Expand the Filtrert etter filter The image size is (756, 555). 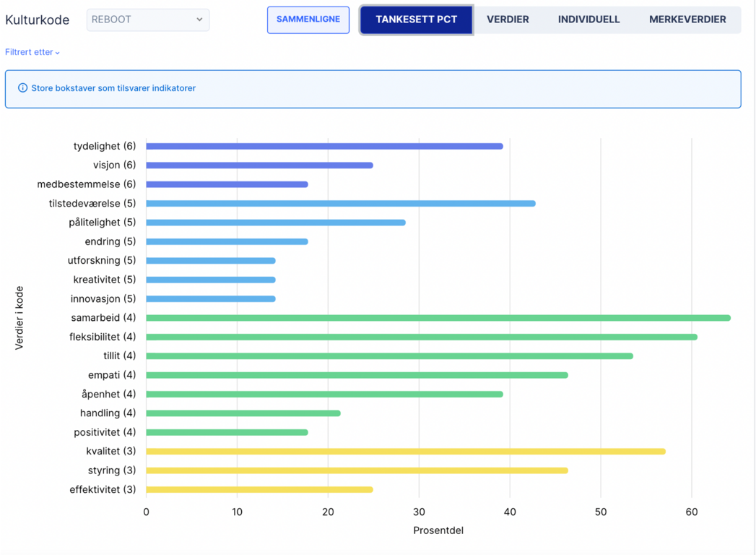pyautogui.click(x=32, y=52)
